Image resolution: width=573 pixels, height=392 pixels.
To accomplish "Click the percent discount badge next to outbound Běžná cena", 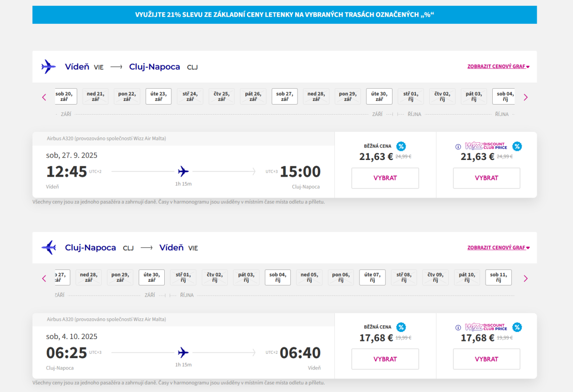I will click(401, 147).
